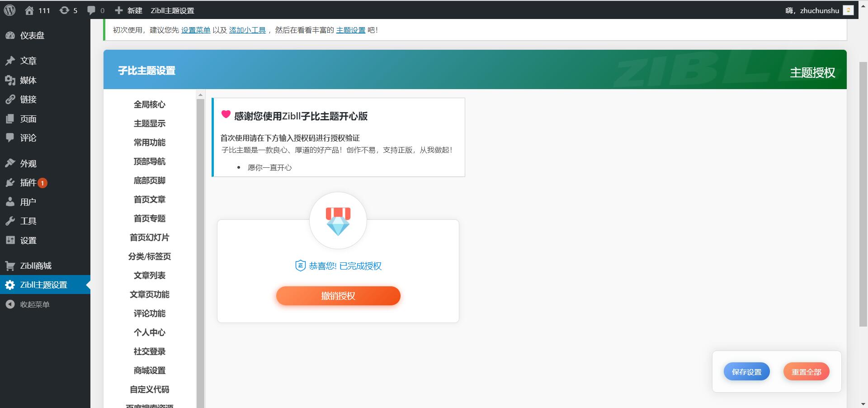Open Zibll商城 shopping cart icon
The height and width of the screenshot is (408, 868).
(10, 266)
